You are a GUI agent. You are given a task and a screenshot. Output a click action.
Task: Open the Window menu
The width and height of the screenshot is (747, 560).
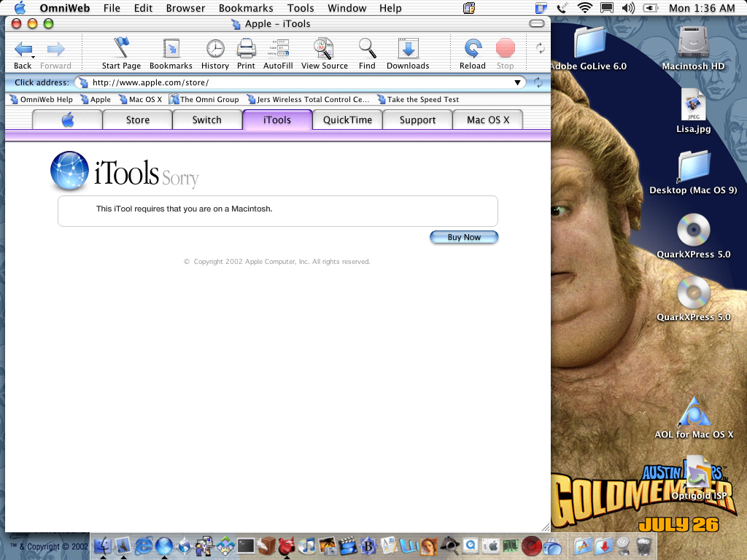(347, 8)
